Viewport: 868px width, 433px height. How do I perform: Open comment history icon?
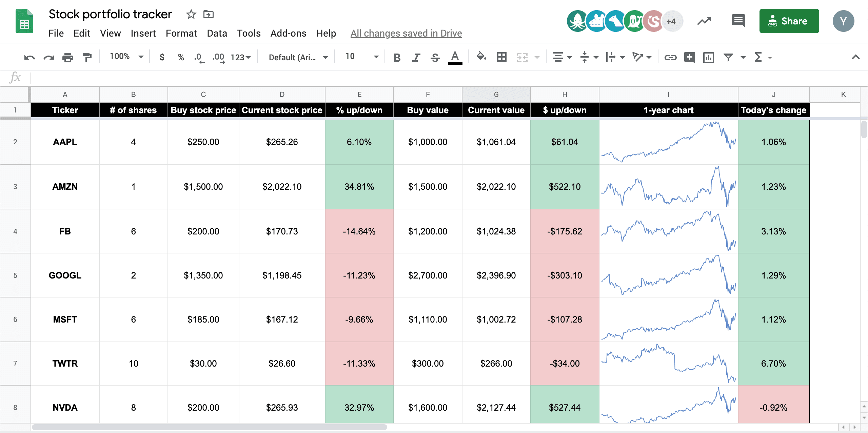pyautogui.click(x=738, y=21)
